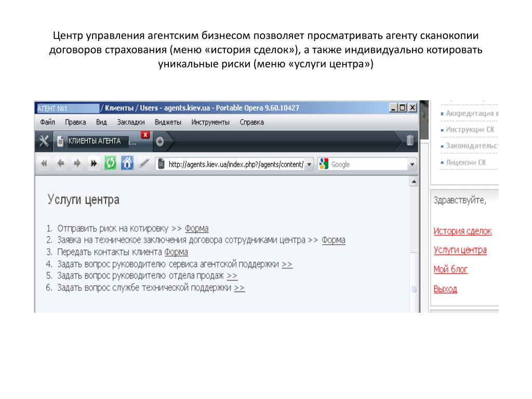This screenshot has height=399, width=532.
Task: Open Лицензии СК sidebar item
Action: click(x=465, y=163)
